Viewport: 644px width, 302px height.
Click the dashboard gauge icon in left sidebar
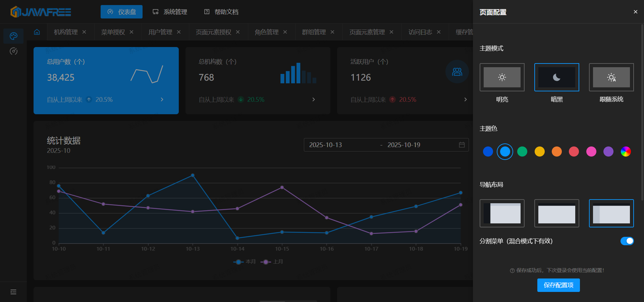pyautogui.click(x=13, y=51)
